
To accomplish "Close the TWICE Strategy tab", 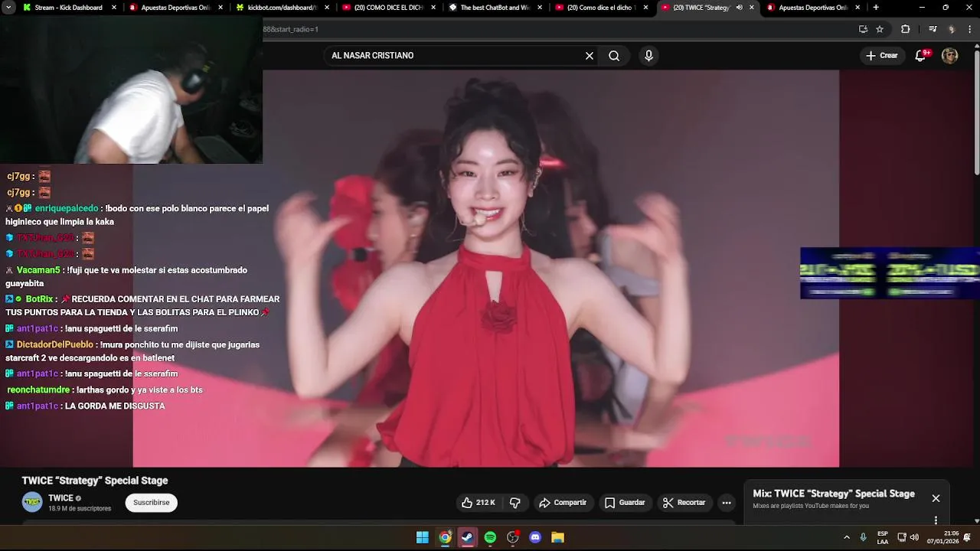I will pos(752,8).
